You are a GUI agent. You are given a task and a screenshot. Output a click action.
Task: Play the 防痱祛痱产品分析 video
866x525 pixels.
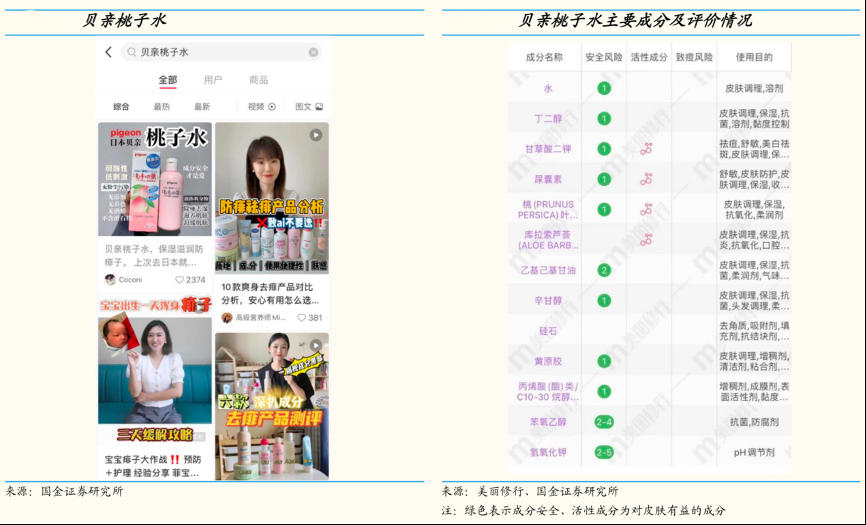point(271,196)
